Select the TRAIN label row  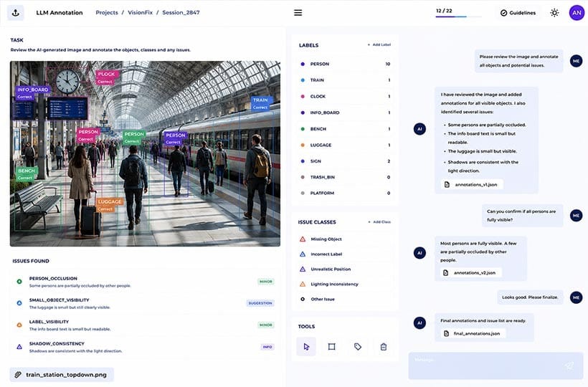click(345, 80)
